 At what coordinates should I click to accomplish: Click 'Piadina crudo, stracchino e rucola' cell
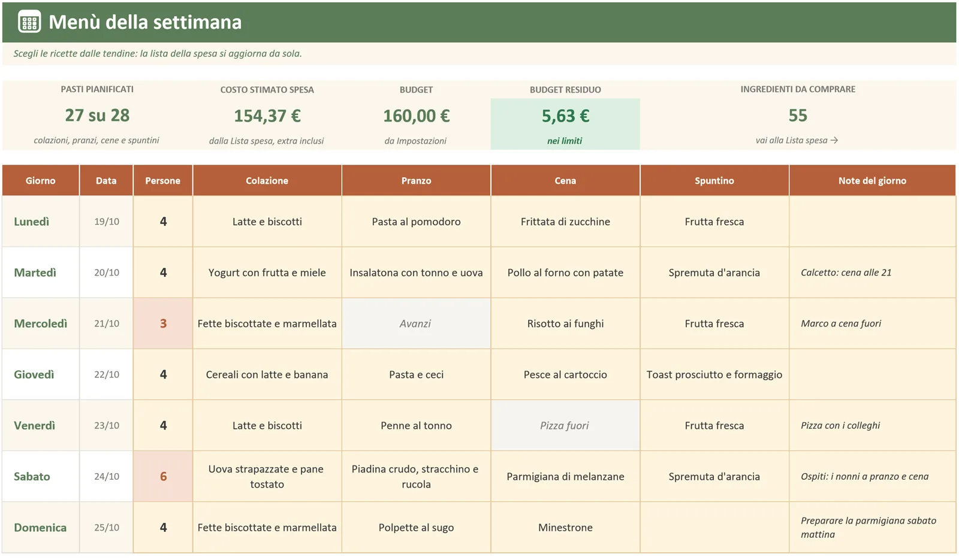(416, 477)
